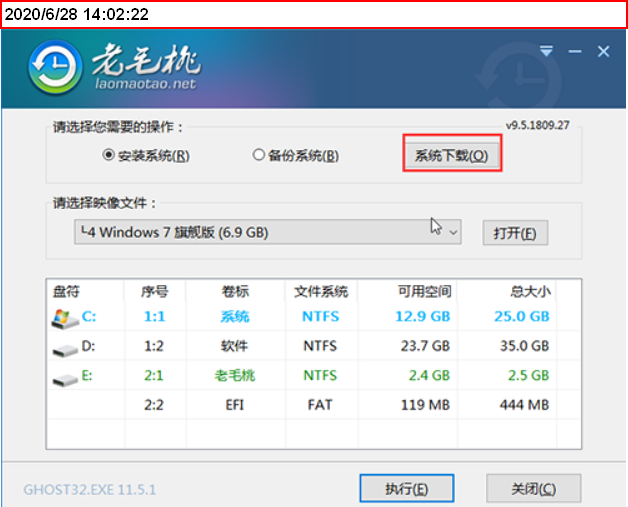The width and height of the screenshot is (628, 507).
Task: Close the window with the X icon
Action: [604, 51]
